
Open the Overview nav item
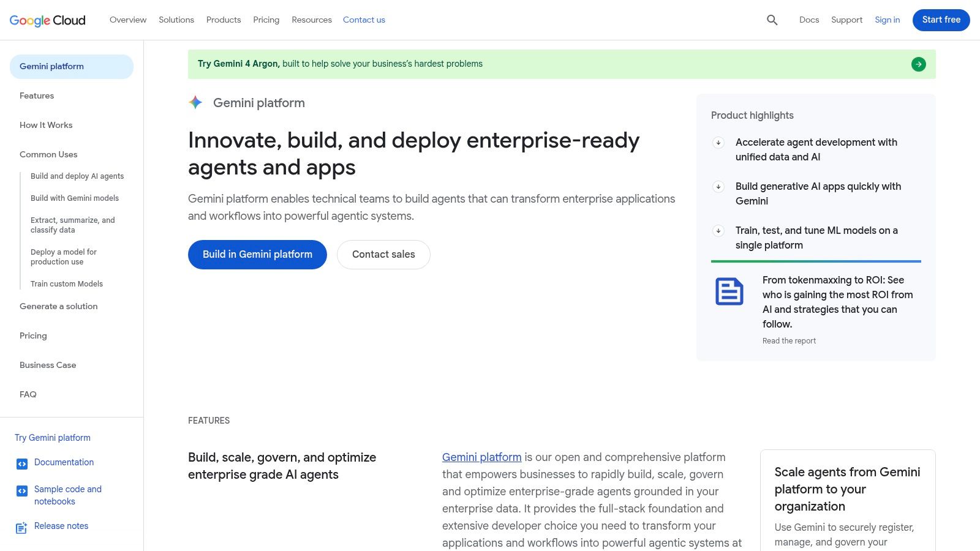coord(128,20)
